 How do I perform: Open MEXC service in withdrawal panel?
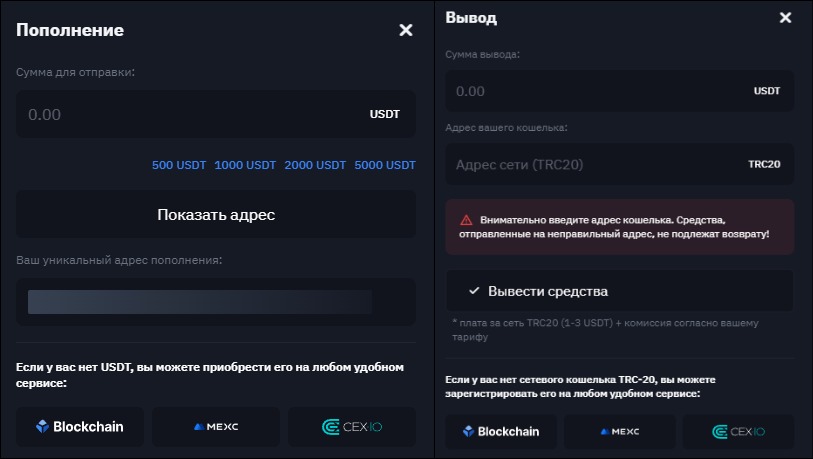click(x=620, y=432)
